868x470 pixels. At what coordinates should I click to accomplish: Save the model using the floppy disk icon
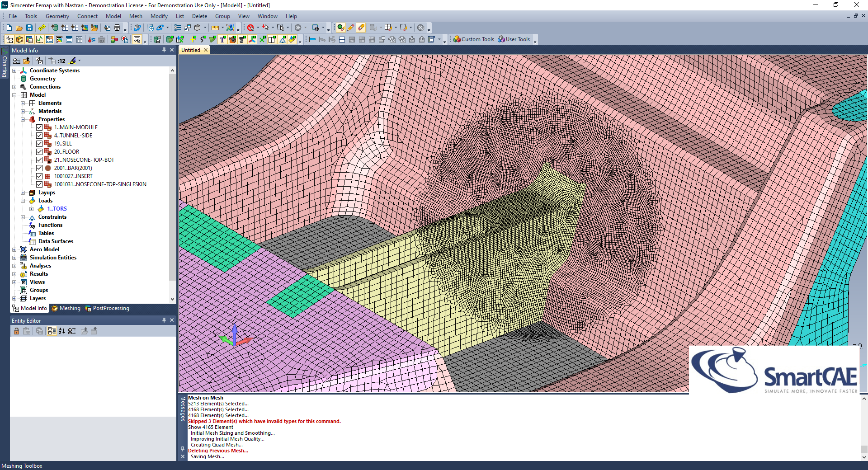click(x=29, y=28)
